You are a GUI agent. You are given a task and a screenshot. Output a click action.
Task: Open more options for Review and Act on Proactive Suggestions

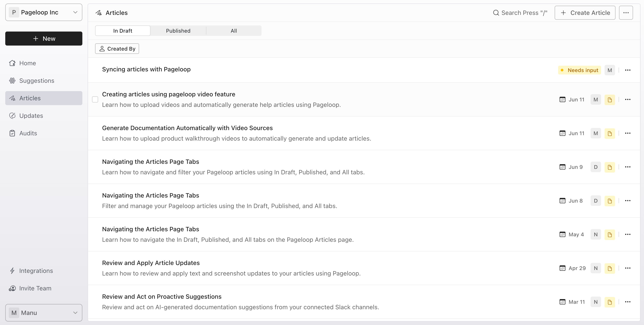tap(628, 302)
